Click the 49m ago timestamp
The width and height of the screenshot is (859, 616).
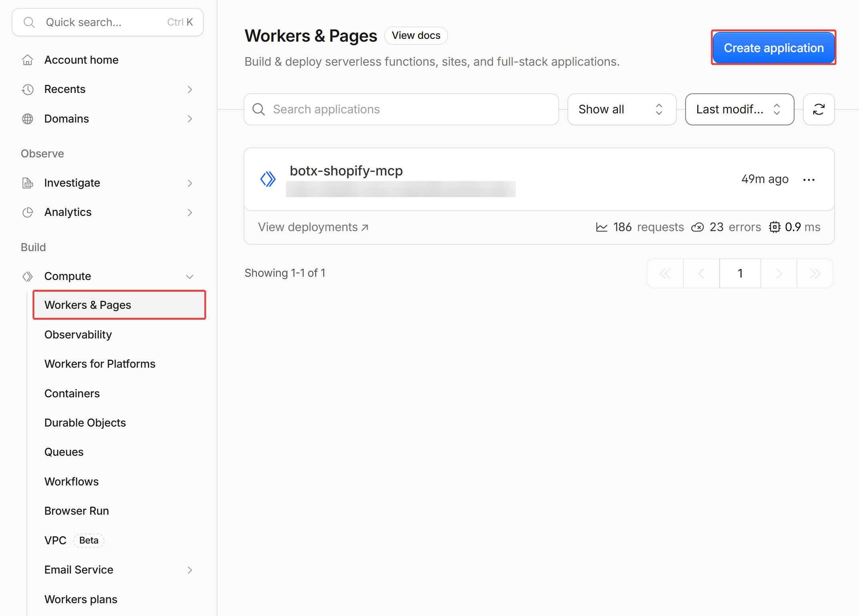coord(765,179)
